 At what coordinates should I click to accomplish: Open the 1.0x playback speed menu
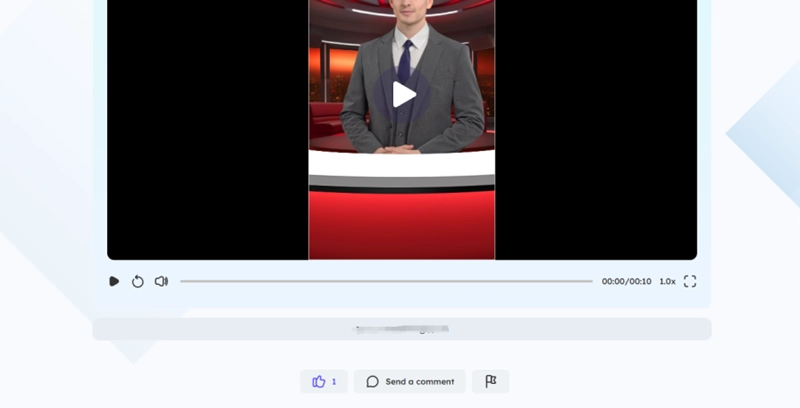(x=667, y=282)
